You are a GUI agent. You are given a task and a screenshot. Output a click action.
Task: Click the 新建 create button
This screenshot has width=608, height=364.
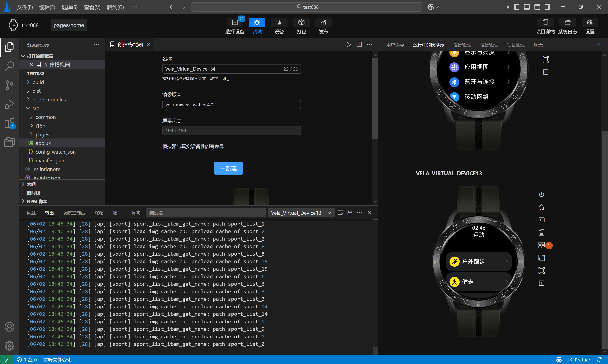228,168
